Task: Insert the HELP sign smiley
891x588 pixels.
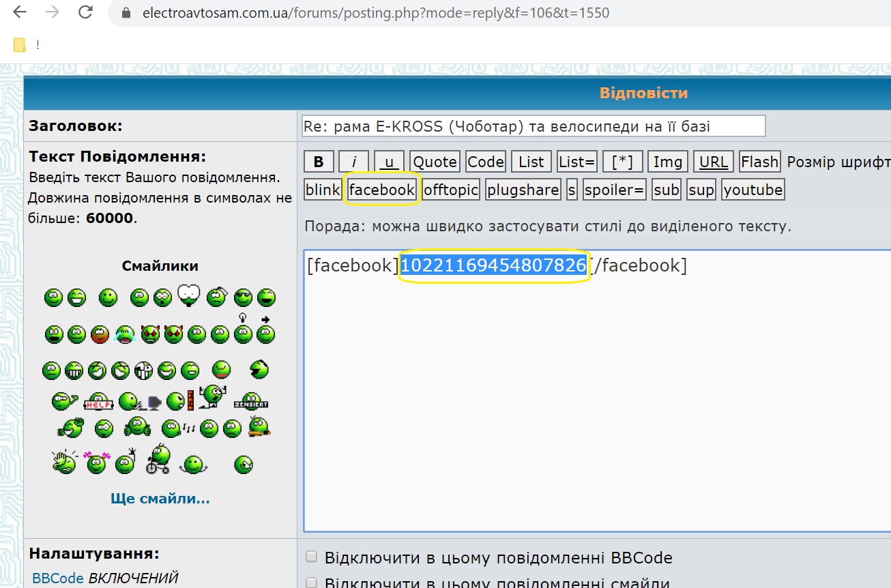Action: pos(98,402)
